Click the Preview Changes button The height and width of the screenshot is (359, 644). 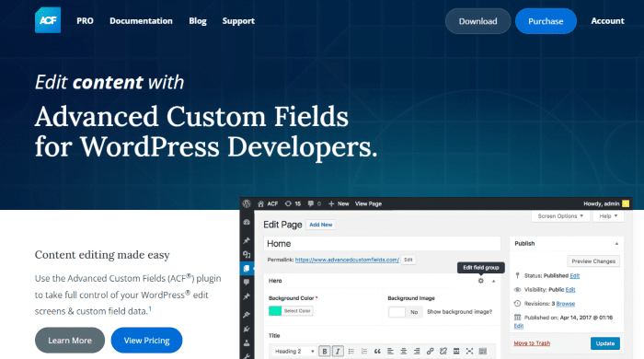[593, 261]
